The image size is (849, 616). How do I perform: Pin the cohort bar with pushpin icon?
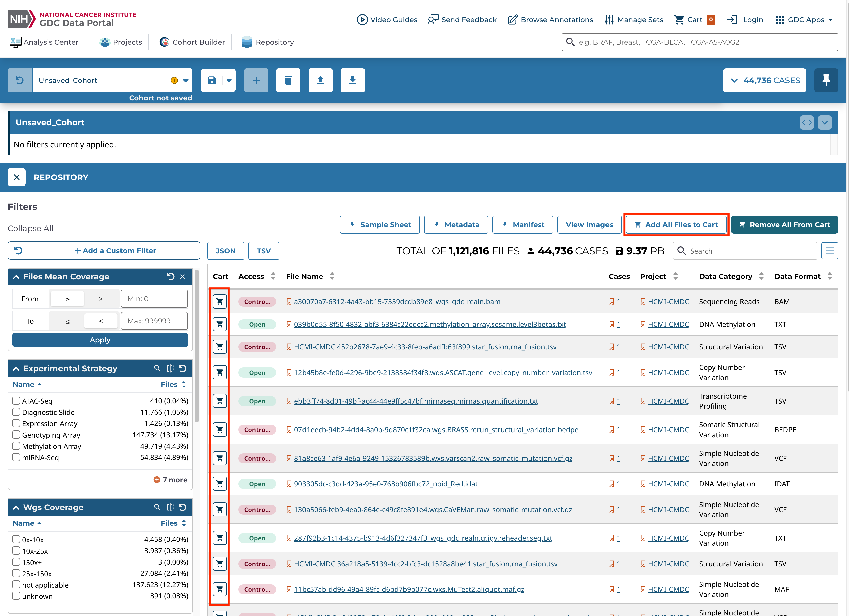pos(826,80)
